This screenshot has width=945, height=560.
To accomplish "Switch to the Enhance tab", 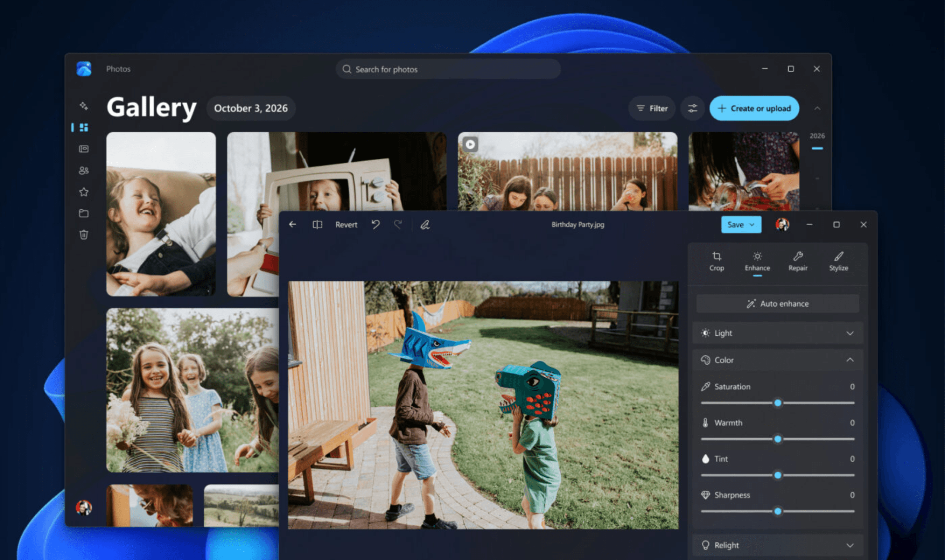I will (x=757, y=261).
